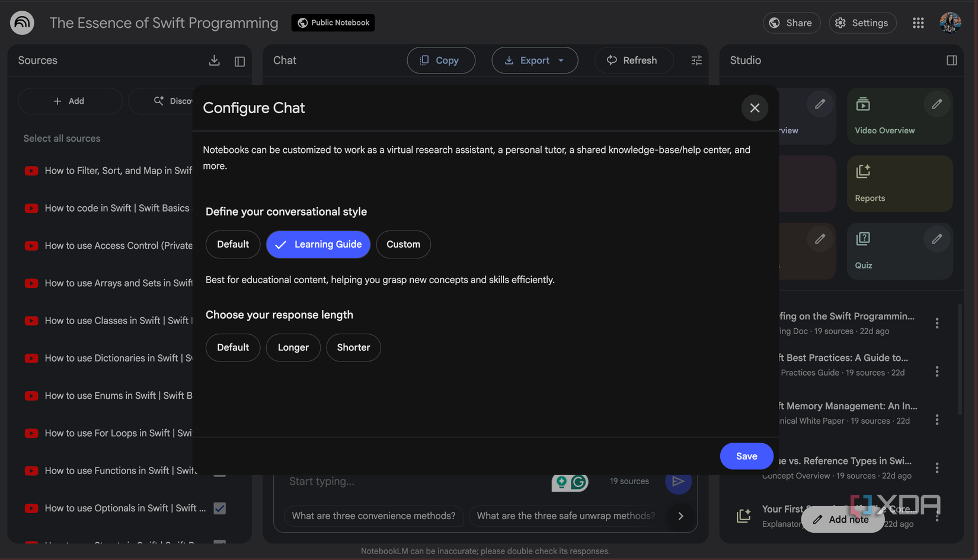This screenshot has width=978, height=560.
Task: Open the three-dot menu on Swift Memory Management
Action: [937, 420]
